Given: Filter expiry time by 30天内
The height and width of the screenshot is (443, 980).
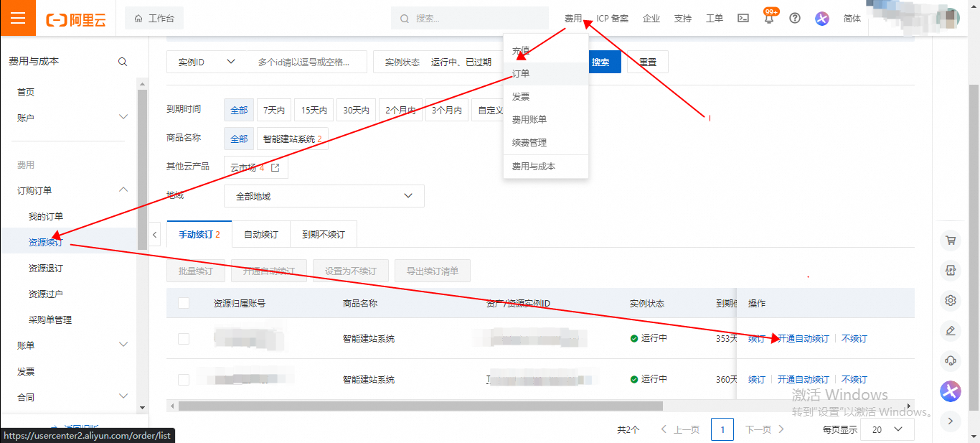Looking at the screenshot, I should (357, 110).
